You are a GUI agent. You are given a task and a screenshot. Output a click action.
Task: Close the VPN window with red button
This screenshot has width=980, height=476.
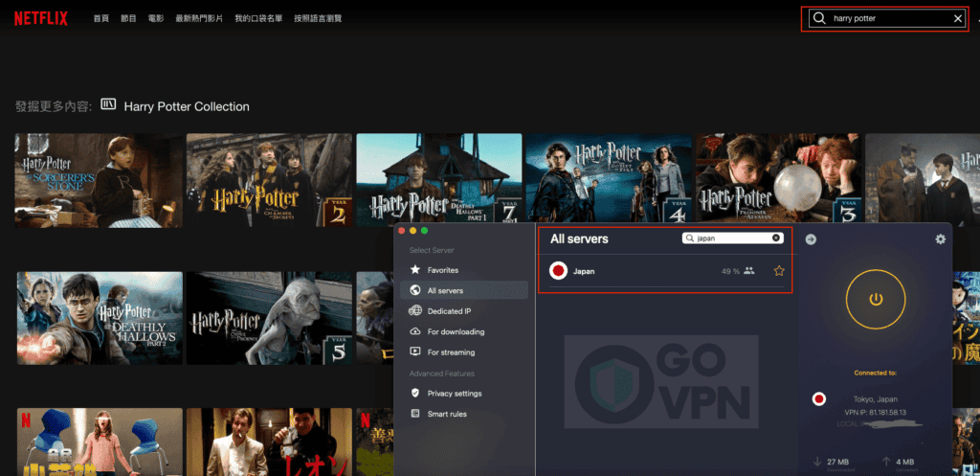click(403, 231)
